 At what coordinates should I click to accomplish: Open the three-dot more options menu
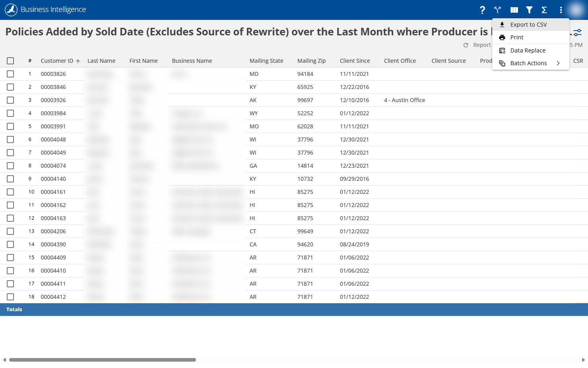pyautogui.click(x=561, y=10)
